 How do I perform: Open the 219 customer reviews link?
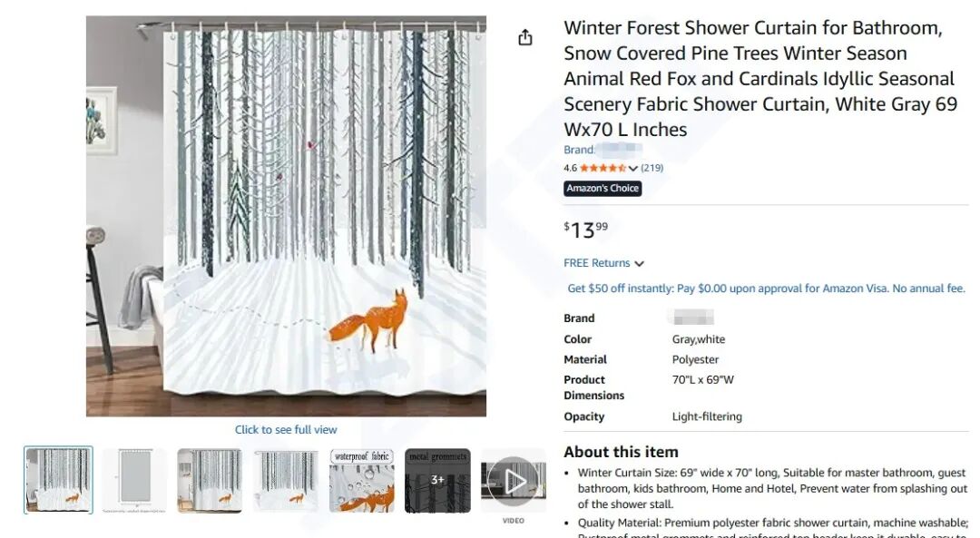tap(652, 168)
